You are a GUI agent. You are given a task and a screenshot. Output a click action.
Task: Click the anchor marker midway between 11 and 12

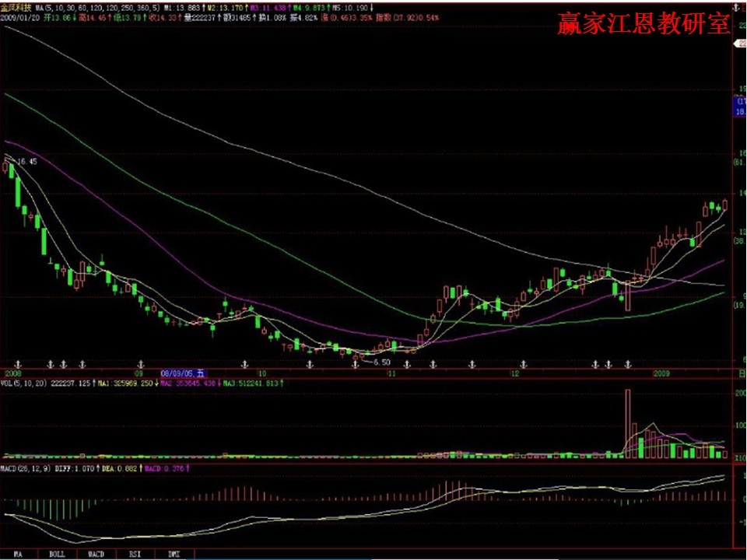(x=472, y=364)
